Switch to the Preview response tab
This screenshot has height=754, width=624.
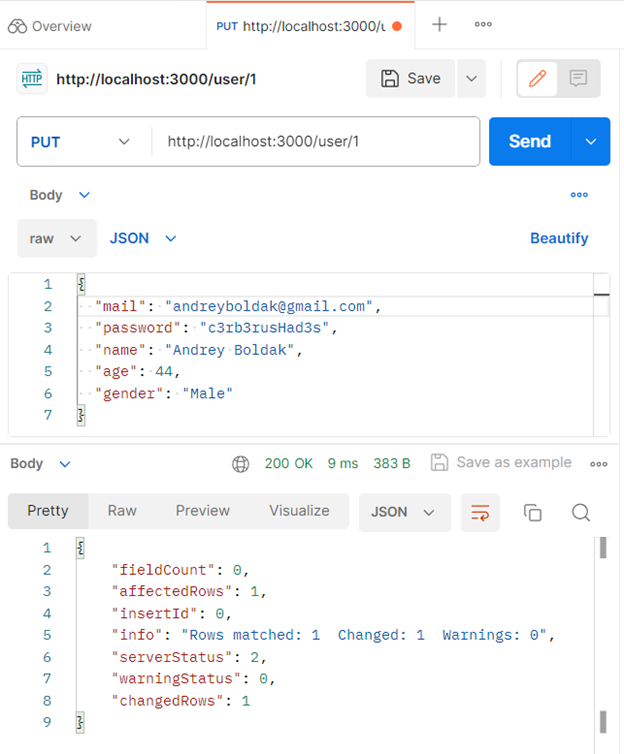203,511
